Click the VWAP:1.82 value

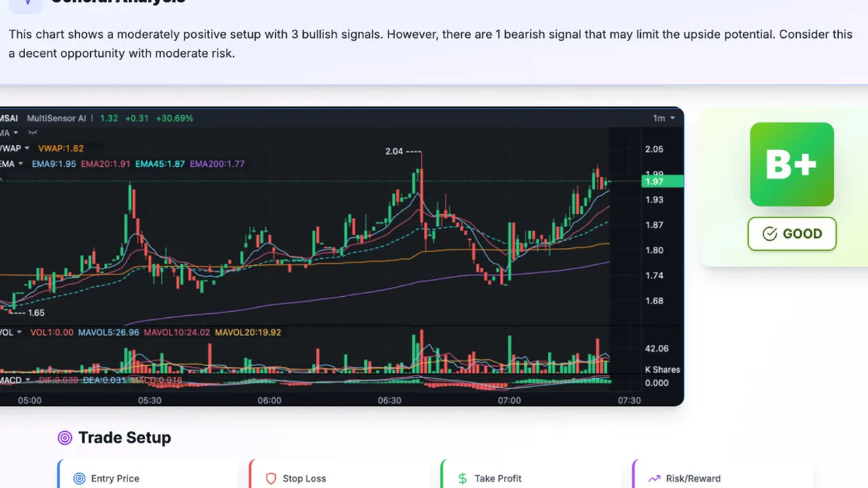[61, 148]
